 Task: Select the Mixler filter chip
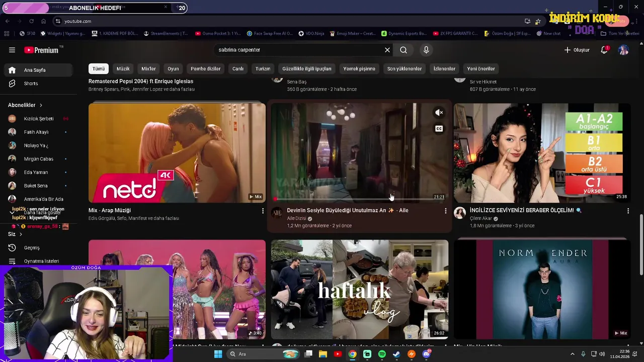(x=148, y=69)
